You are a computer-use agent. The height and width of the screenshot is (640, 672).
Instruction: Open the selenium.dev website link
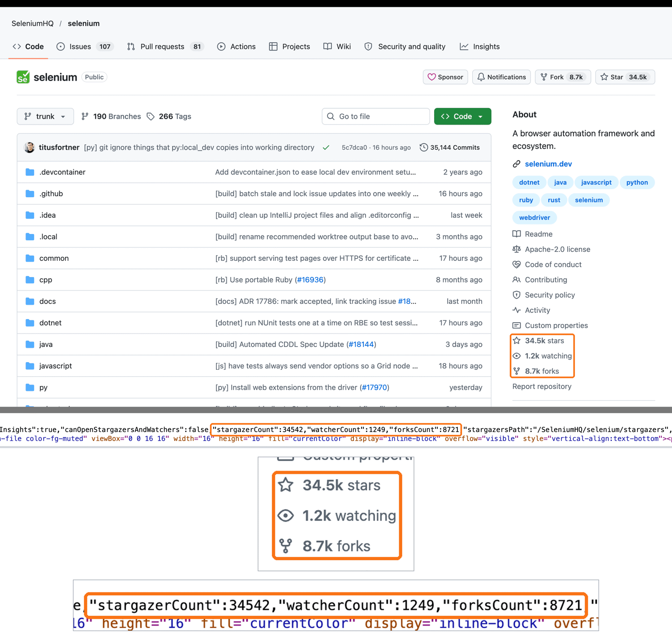click(x=548, y=164)
